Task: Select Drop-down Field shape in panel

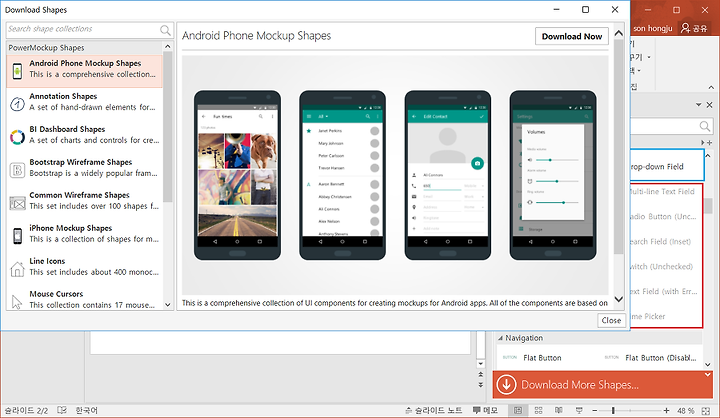Action: click(666, 166)
